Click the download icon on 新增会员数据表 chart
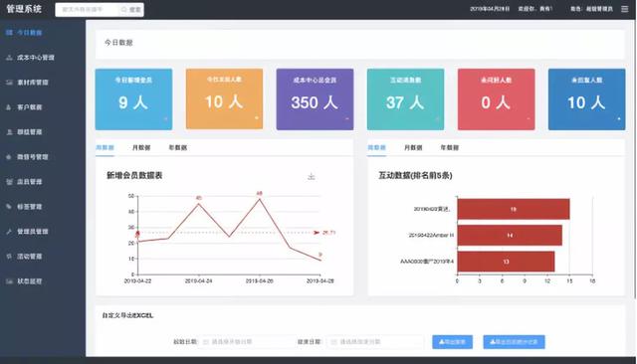 coord(312,176)
